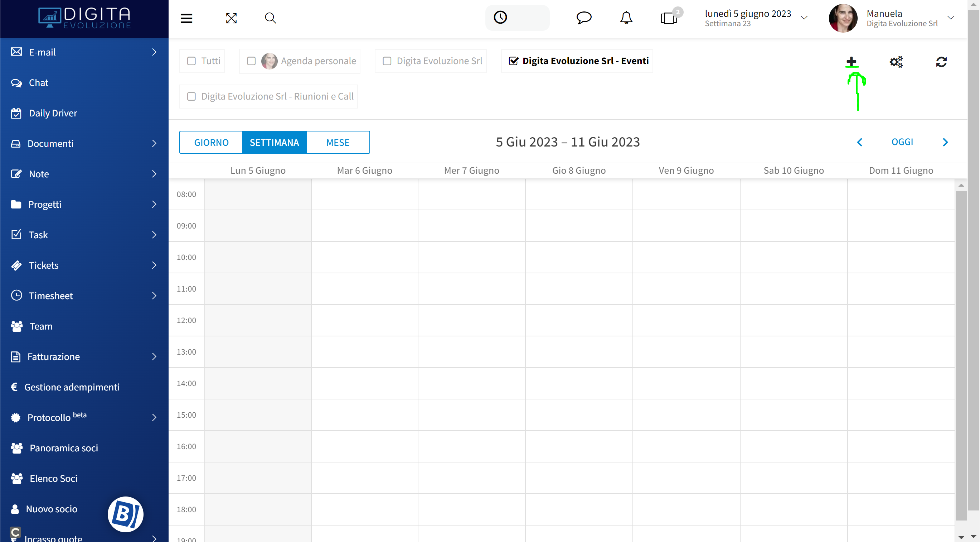Go to previous week arrow

(859, 142)
